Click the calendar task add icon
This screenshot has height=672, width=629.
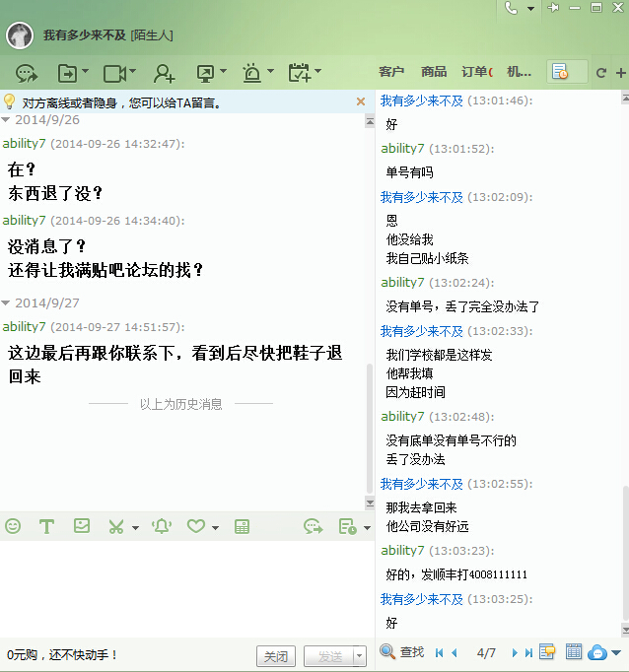[299, 73]
